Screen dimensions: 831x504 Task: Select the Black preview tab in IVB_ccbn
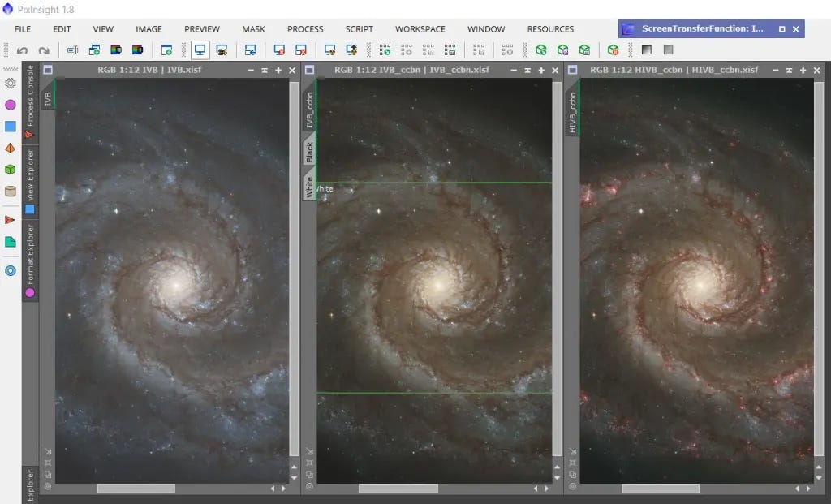[x=309, y=153]
